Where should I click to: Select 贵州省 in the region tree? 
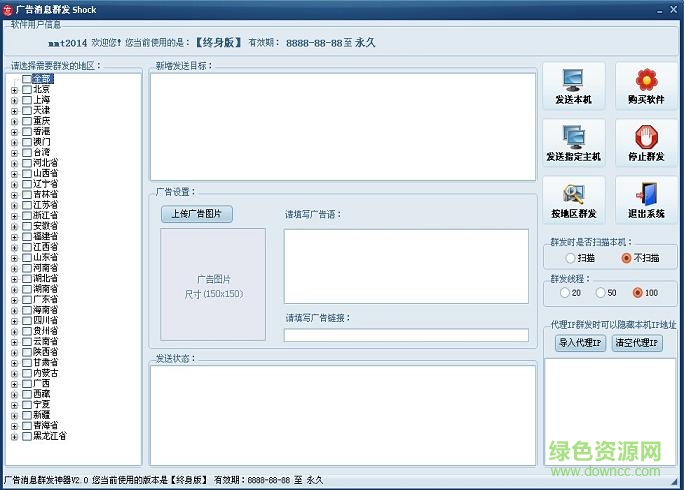tap(46, 331)
